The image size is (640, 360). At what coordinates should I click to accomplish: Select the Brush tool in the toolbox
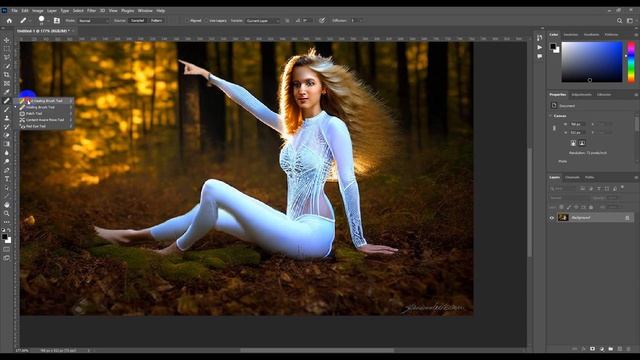(7, 109)
